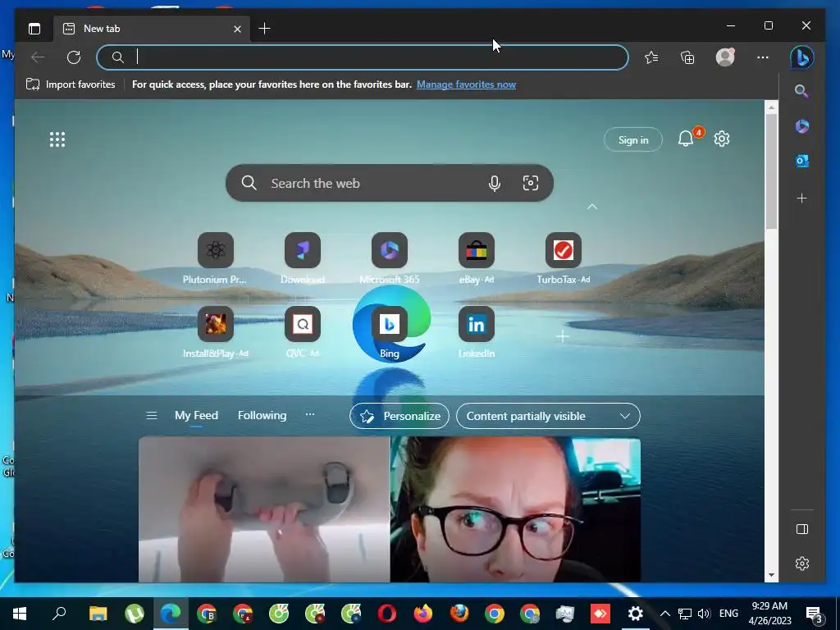
Task: Open the tab actions menu icon
Action: 34,29
